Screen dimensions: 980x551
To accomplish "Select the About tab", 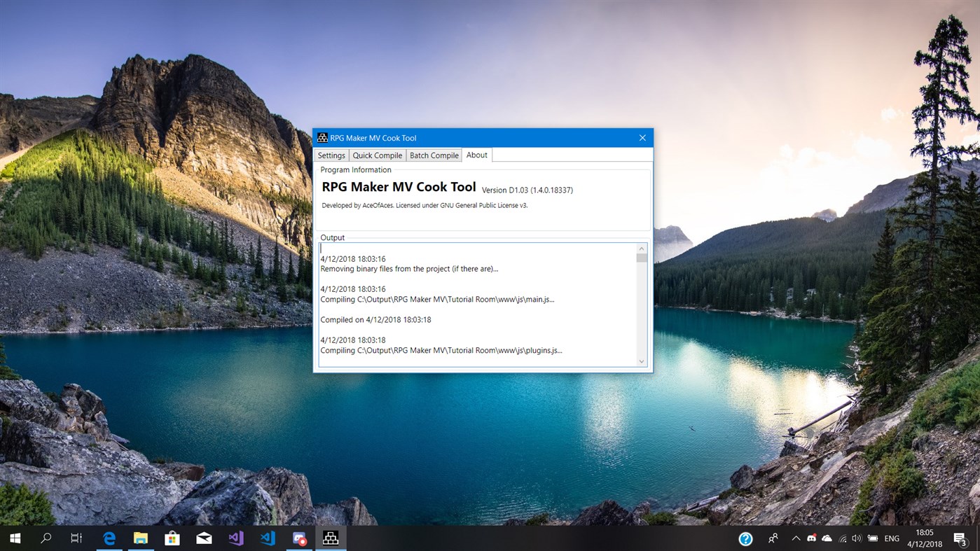I will coord(477,155).
